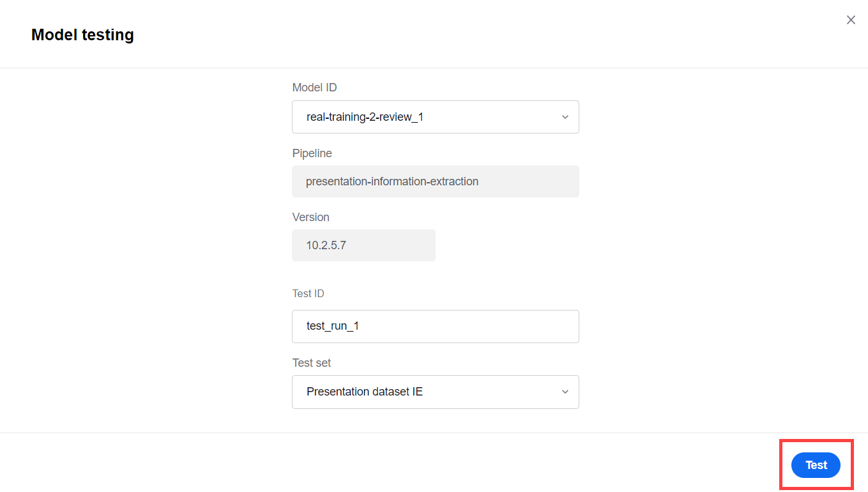Viewport: 868px width, 492px height.
Task: Select the Presentation dataset IE value text
Action: click(x=365, y=392)
